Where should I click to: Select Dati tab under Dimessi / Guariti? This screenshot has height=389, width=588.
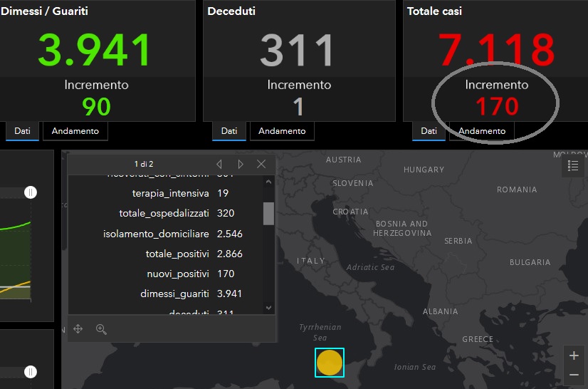click(x=22, y=131)
